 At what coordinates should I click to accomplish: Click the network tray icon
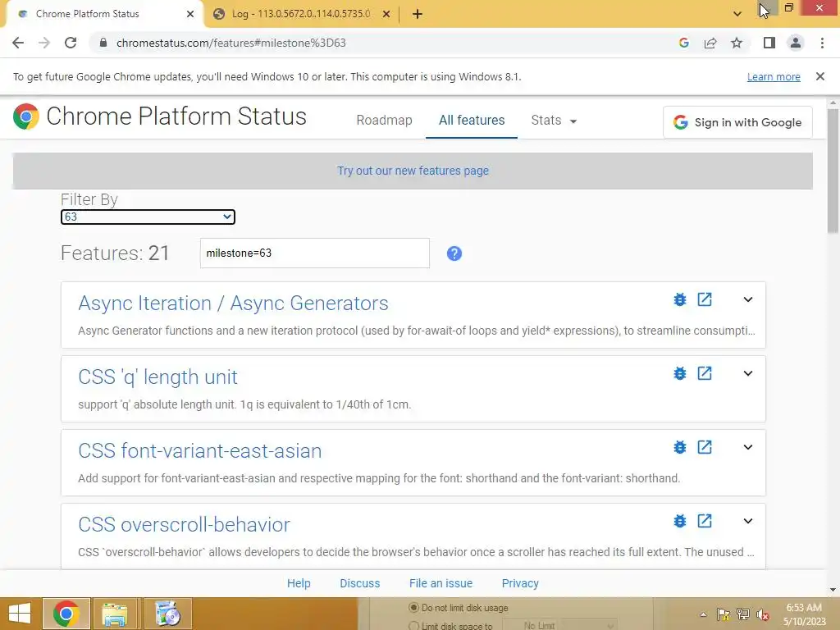pyautogui.click(x=743, y=614)
